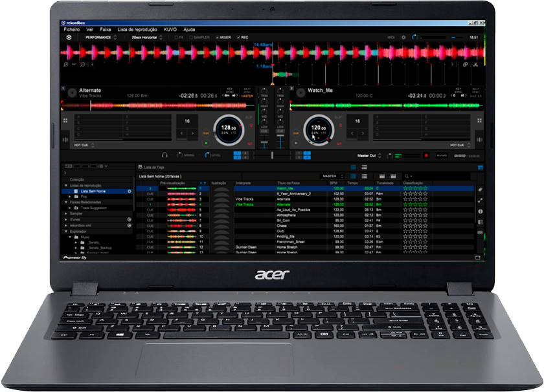
Task: Click the SLIP button on deck 1
Action: tap(249, 117)
